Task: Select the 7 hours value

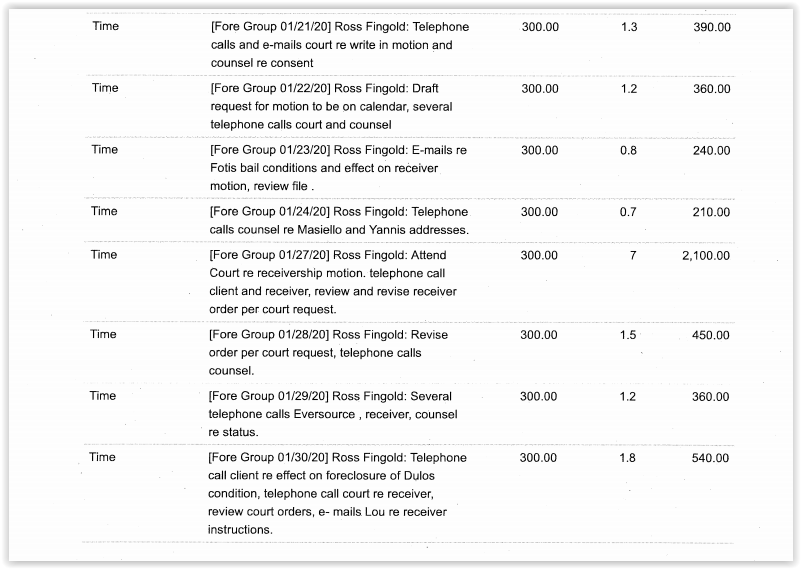Action: [632, 256]
